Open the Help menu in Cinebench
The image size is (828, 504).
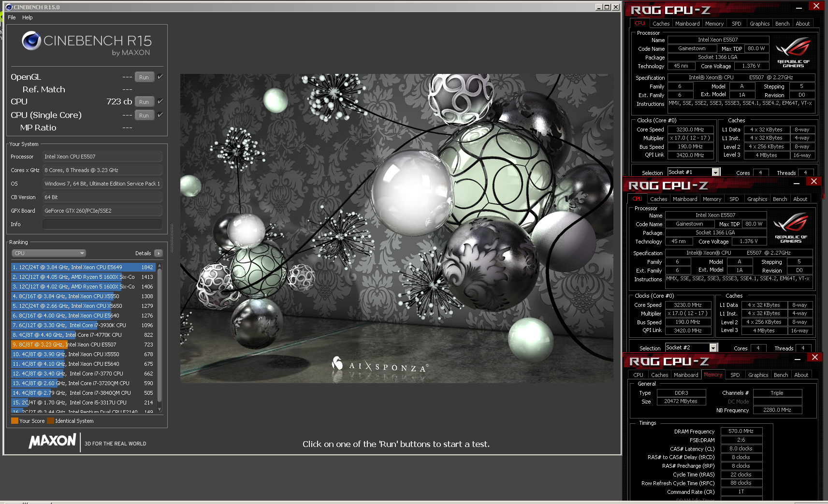pyautogui.click(x=28, y=17)
